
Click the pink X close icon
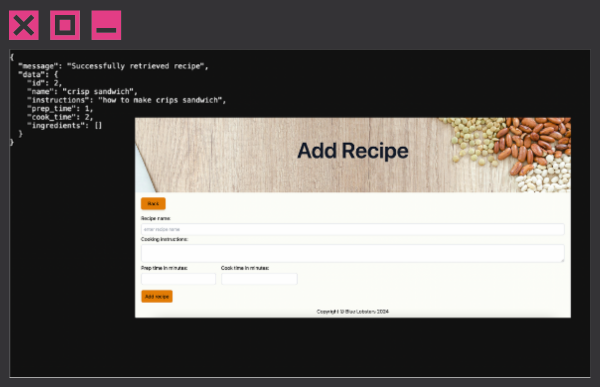(24, 25)
